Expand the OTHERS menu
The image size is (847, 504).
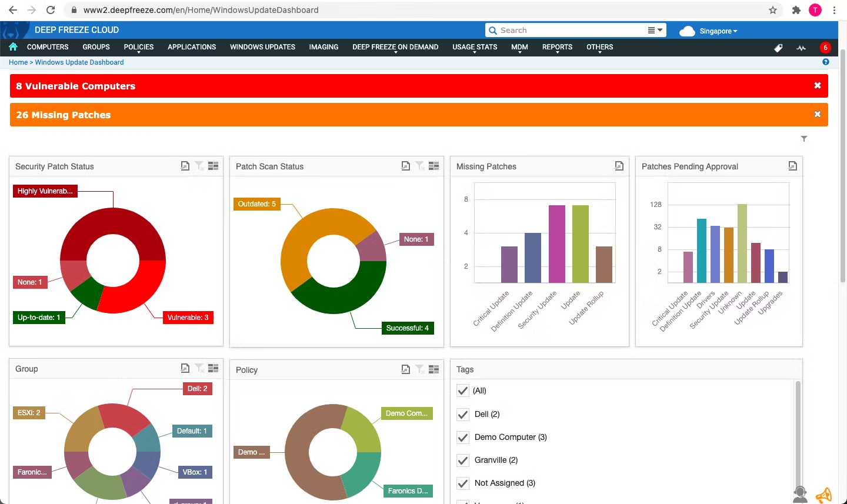tap(599, 47)
